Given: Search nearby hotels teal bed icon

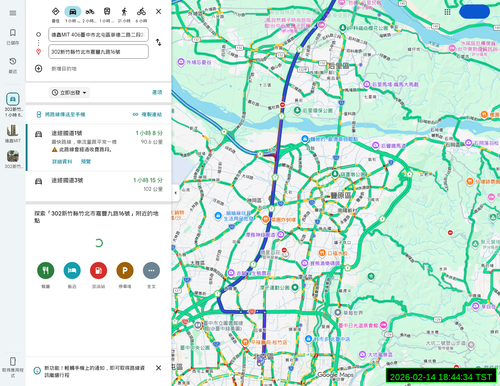Looking at the screenshot, I should [x=72, y=270].
